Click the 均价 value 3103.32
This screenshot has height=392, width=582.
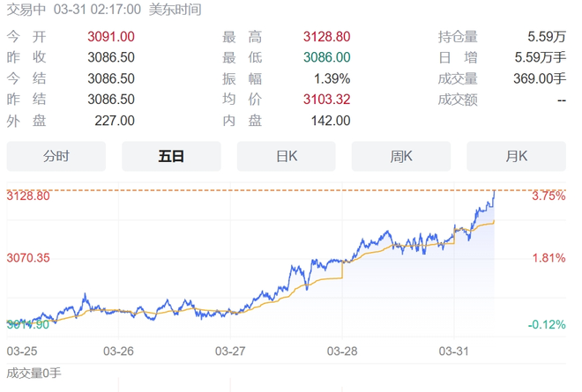click(x=325, y=100)
